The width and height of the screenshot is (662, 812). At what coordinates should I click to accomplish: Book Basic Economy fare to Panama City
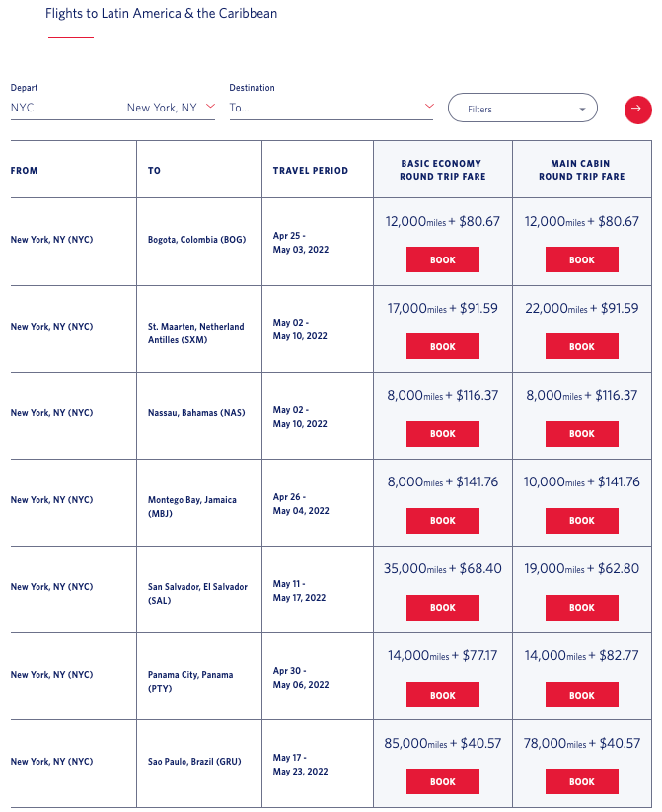coord(443,695)
